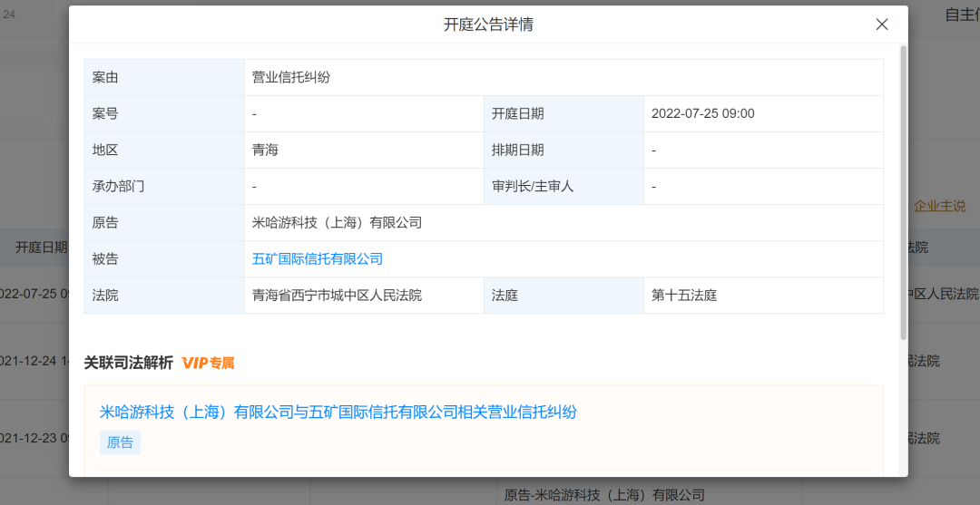
Task: Click the VIP专属 badge
Action: pos(208,363)
